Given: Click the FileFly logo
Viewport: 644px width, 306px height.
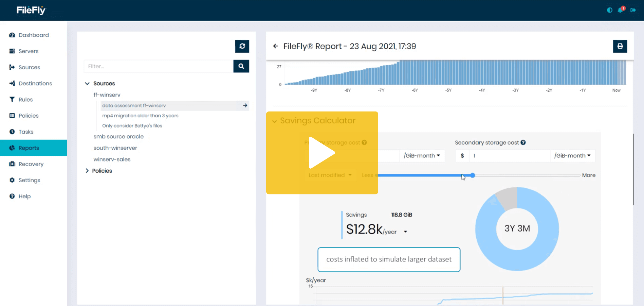Looking at the screenshot, I should click(x=31, y=10).
